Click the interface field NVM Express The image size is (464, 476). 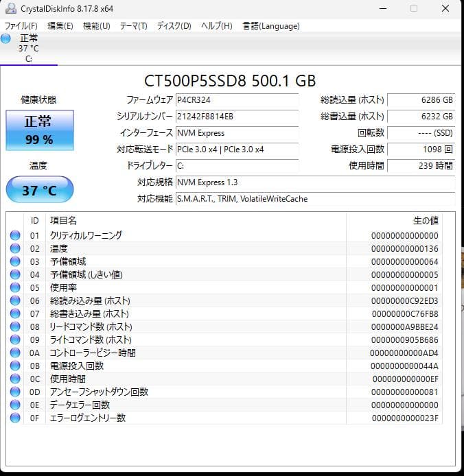[237, 133]
